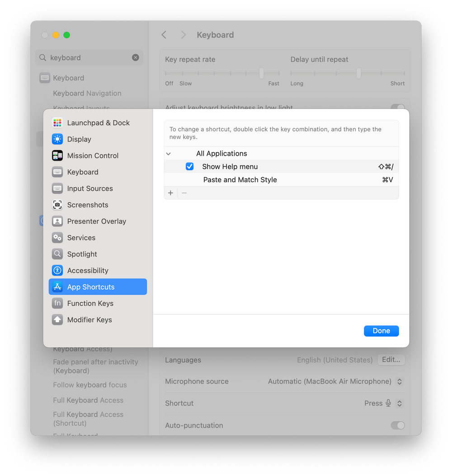The width and height of the screenshot is (452, 476).
Task: Remove selected shortcut with minus button
Action: coord(184,193)
